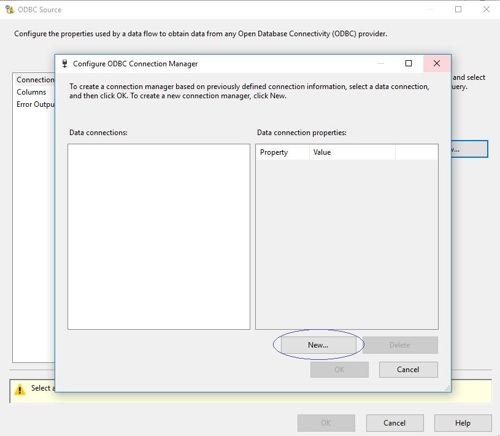Screen dimensions: 500x436
Task: Click the New... button
Action: [318, 345]
